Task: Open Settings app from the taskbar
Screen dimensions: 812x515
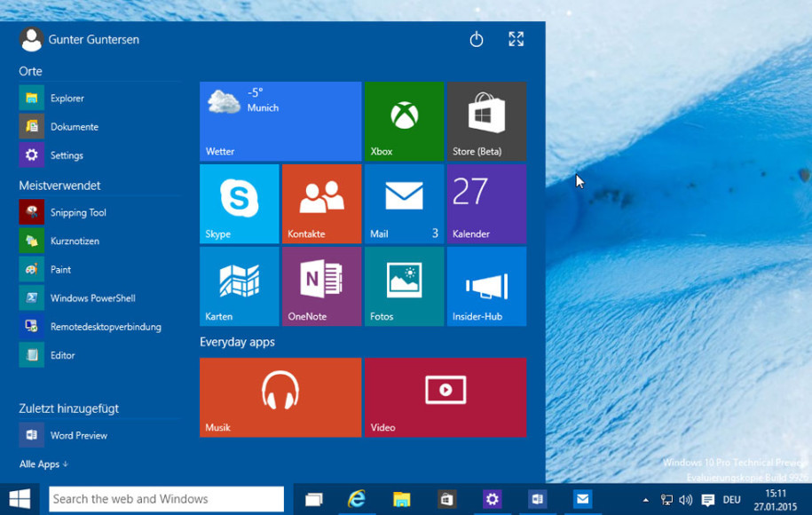Action: [x=492, y=499]
